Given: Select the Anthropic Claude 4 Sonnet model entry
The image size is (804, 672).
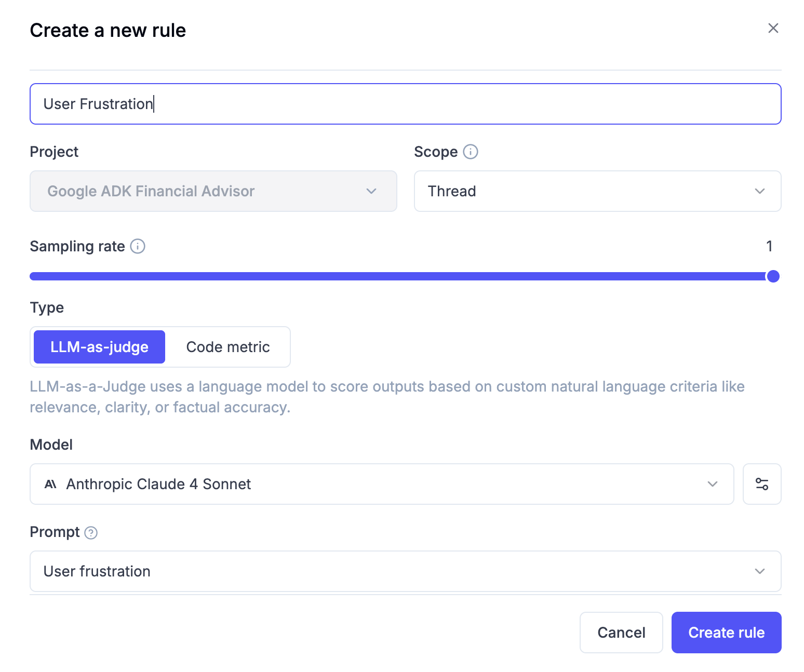Looking at the screenshot, I should coord(158,484).
